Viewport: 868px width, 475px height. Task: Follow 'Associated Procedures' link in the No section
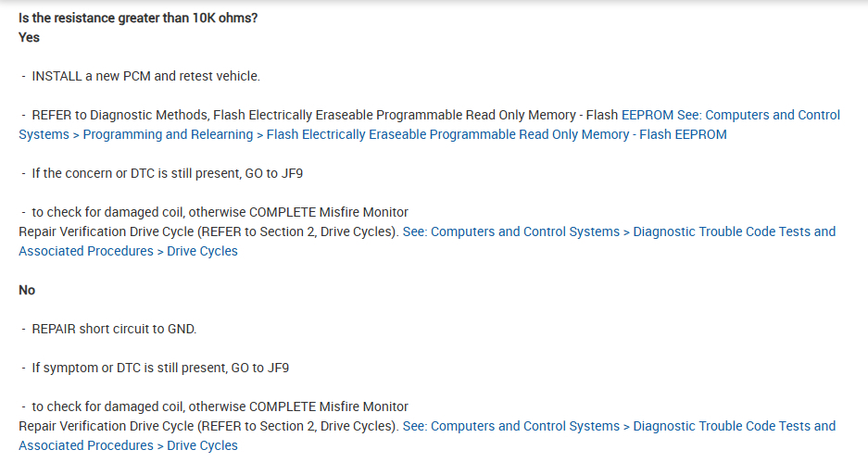pos(86,445)
